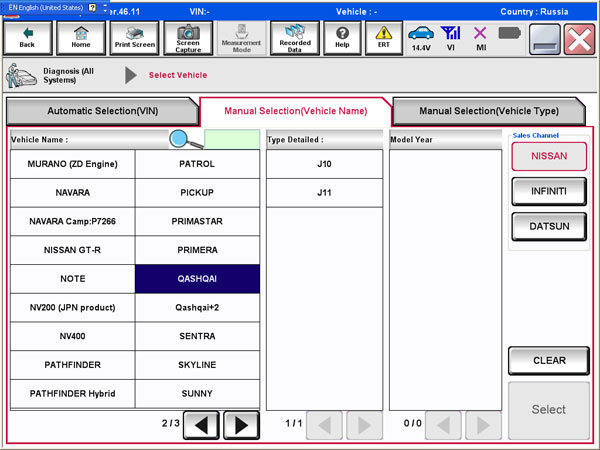Select PATROL vehicle
The width and height of the screenshot is (600, 450).
(x=197, y=164)
